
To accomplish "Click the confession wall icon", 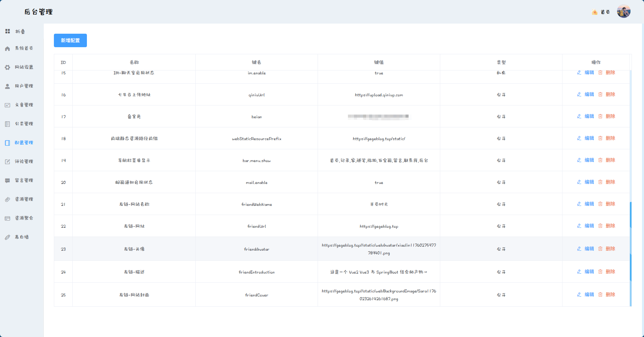I will tap(7, 237).
